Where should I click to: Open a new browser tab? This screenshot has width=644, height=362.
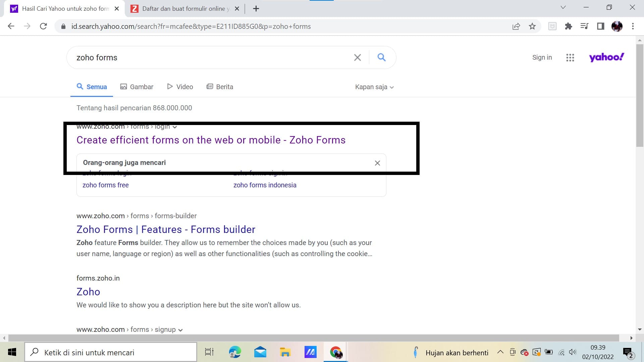point(256,9)
